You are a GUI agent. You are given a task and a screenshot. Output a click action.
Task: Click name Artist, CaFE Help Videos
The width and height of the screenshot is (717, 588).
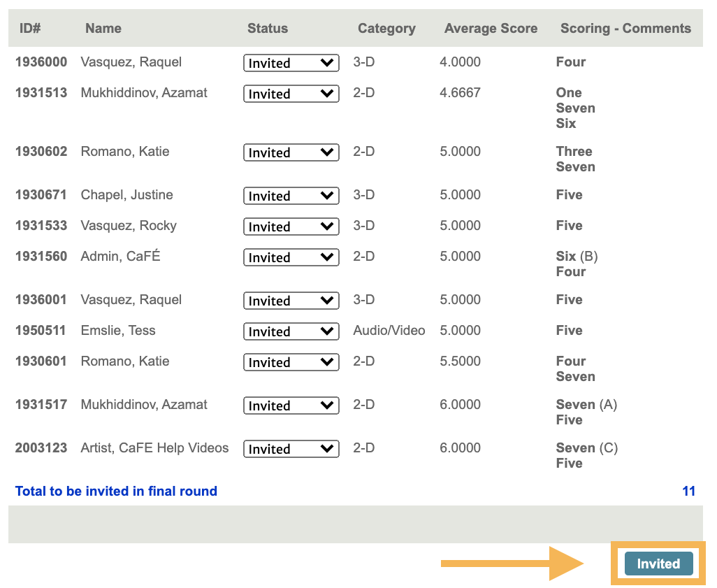(x=154, y=447)
